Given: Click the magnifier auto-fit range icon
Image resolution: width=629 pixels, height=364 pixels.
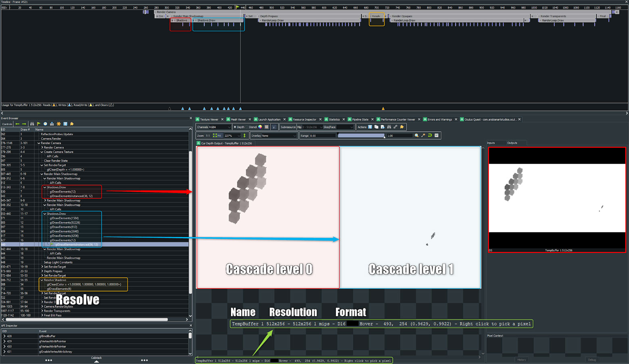Looking at the screenshot, I should [417, 136].
